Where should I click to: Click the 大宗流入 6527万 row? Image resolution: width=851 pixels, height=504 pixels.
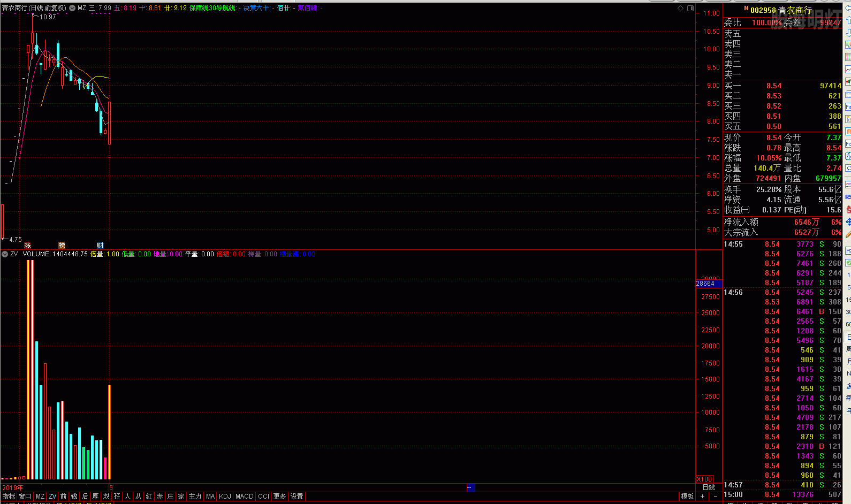click(782, 232)
